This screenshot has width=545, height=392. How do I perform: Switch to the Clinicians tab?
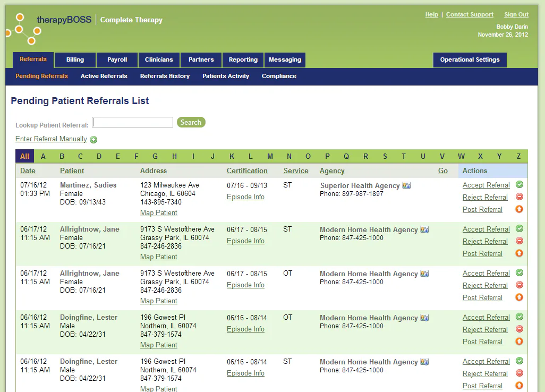click(x=159, y=60)
